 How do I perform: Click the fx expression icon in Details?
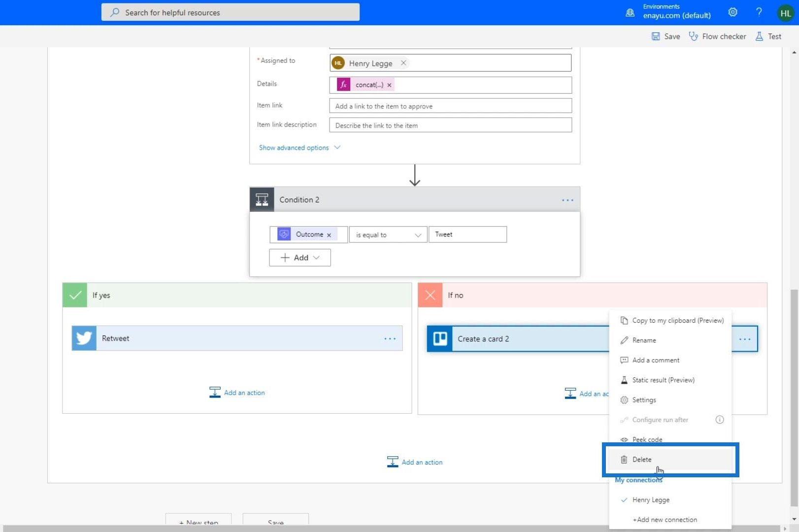[x=343, y=85]
